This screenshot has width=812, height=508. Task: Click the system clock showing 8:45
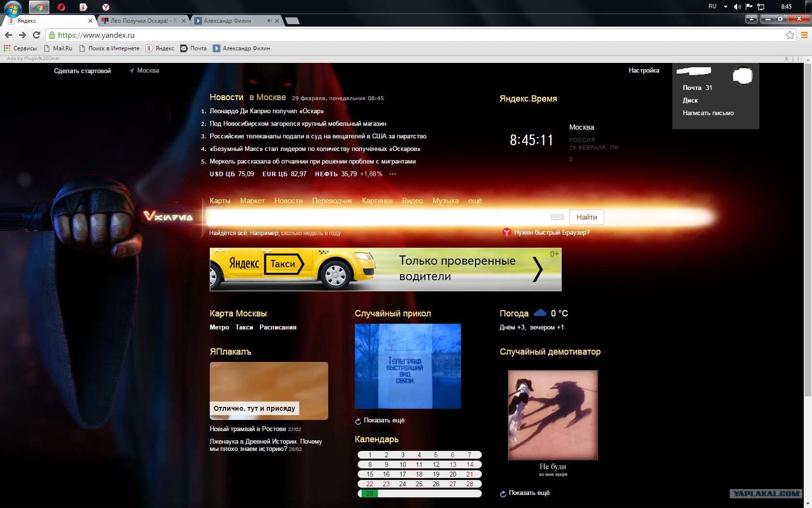786,7
